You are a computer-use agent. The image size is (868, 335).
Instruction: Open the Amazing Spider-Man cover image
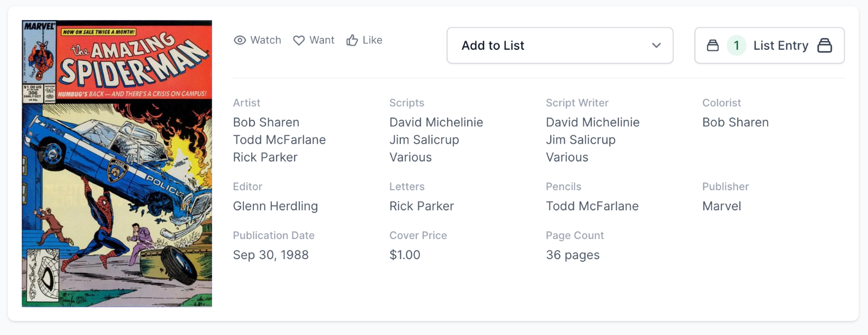click(117, 164)
